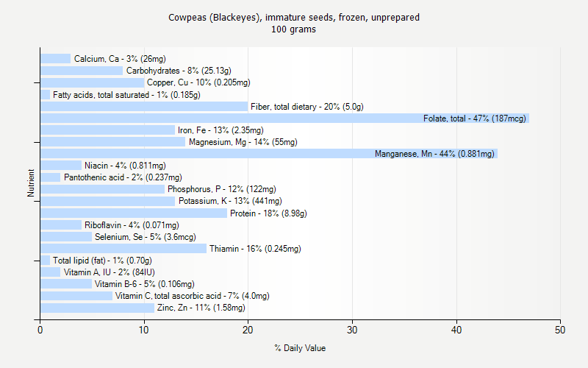The width and height of the screenshot is (588, 368).
Task: Select 'Total lipid (fat) - 1% (0.70g)' label
Action: point(102,261)
